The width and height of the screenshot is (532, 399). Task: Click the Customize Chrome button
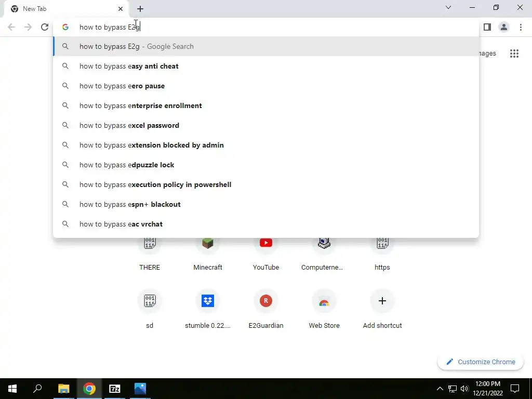[x=481, y=362]
